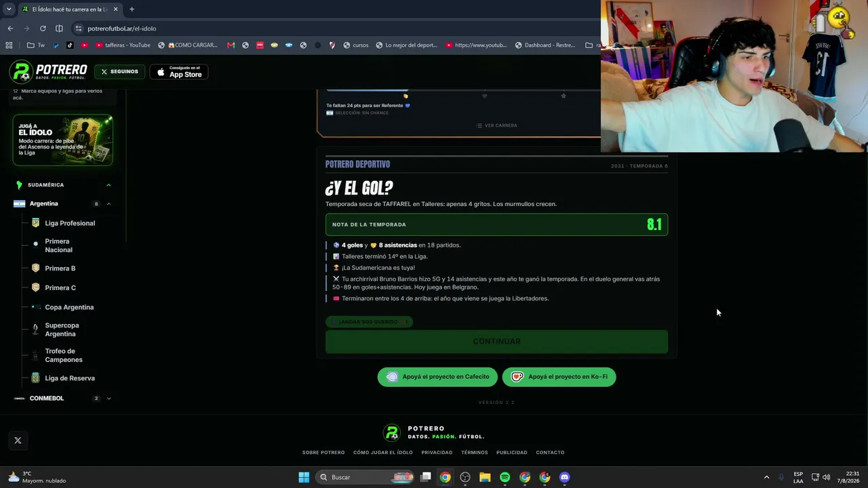Expand the CONMEBOL section
The image size is (868, 488).
pyautogui.click(x=108, y=399)
